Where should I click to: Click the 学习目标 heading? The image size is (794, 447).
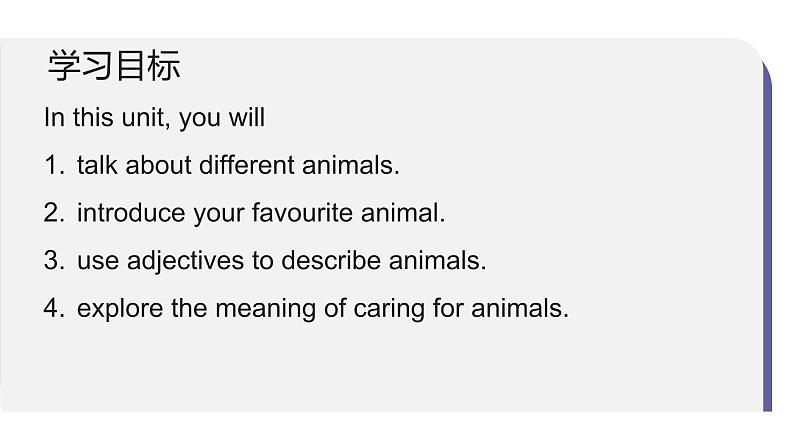(114, 66)
